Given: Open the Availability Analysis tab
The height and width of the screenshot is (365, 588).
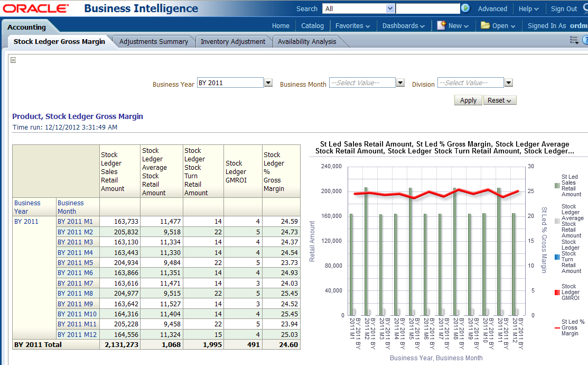Looking at the screenshot, I should (x=306, y=42).
